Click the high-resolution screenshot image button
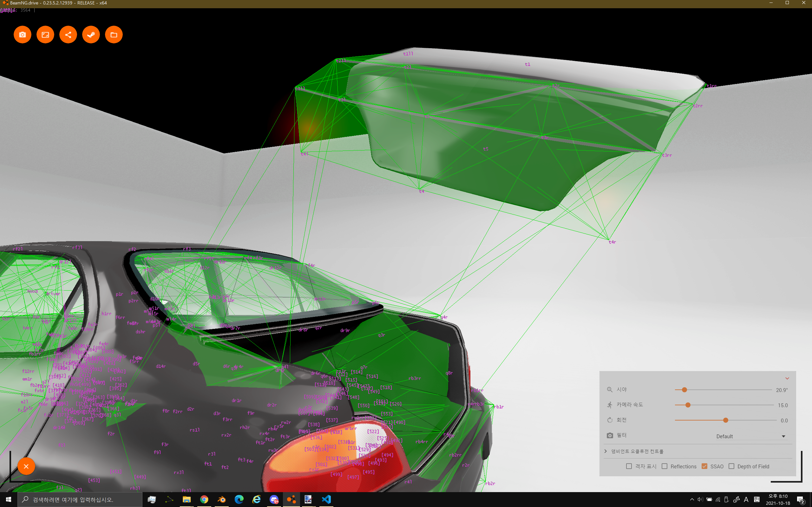The width and height of the screenshot is (812, 507). pyautogui.click(x=45, y=35)
